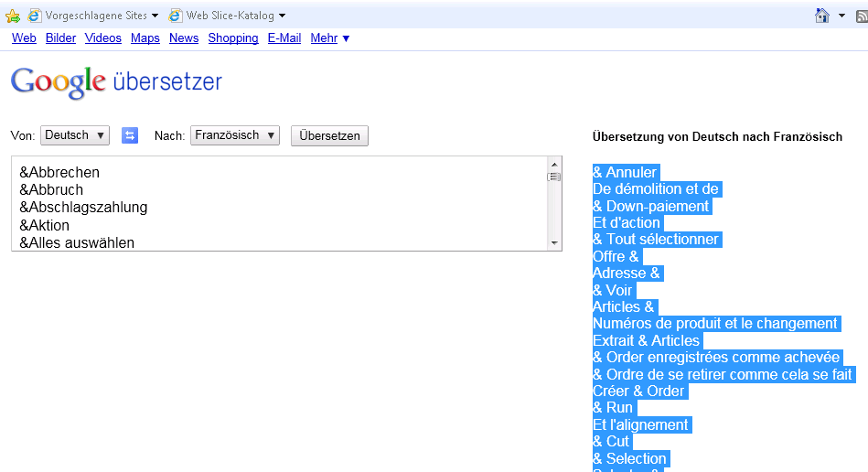Expand the Mehr menu
Image resolution: width=868 pixels, height=472 pixels.
[x=330, y=38]
